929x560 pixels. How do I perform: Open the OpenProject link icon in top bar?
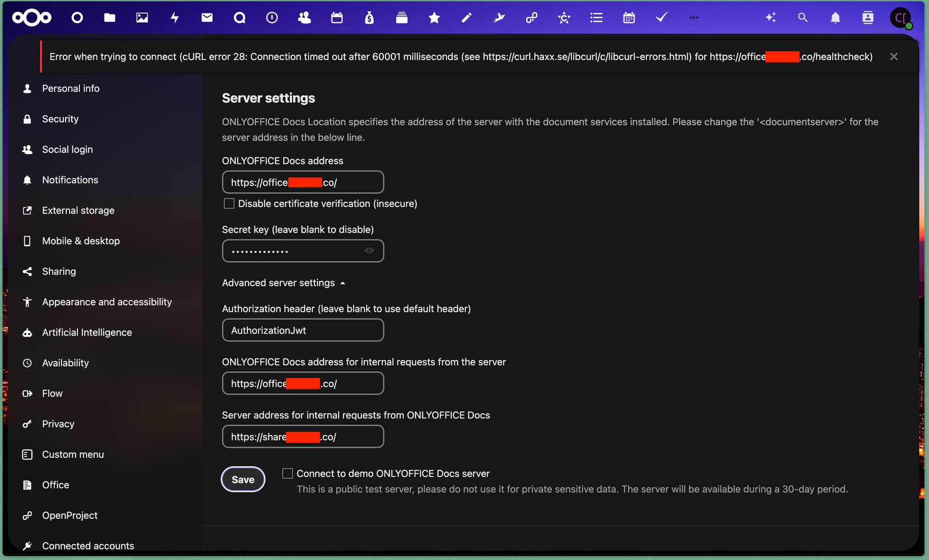pos(531,18)
